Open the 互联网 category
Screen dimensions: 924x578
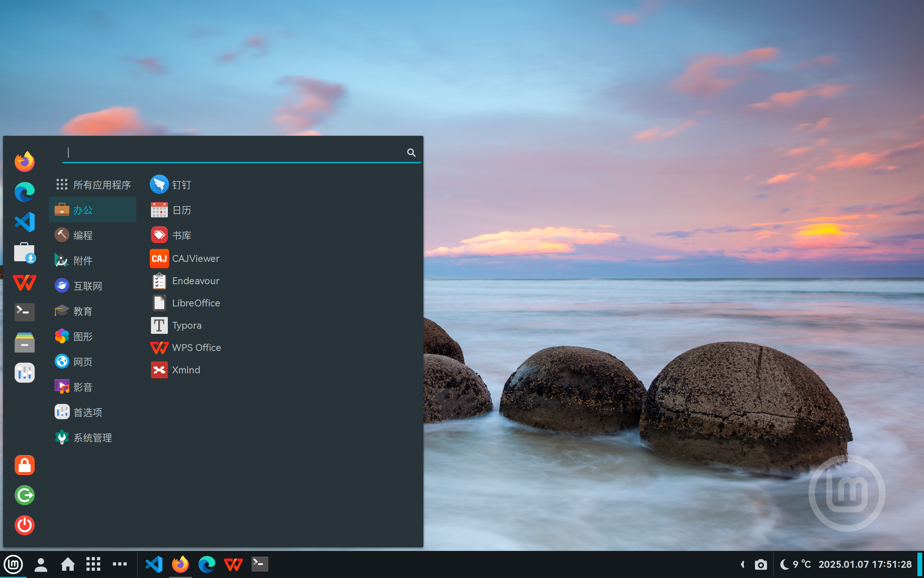pos(92,286)
